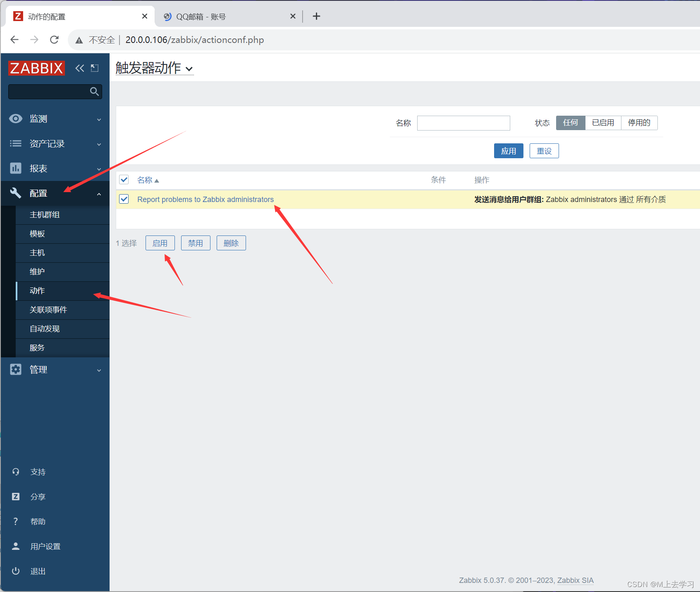Click the QQ邮箱 tab favicon

tap(167, 17)
